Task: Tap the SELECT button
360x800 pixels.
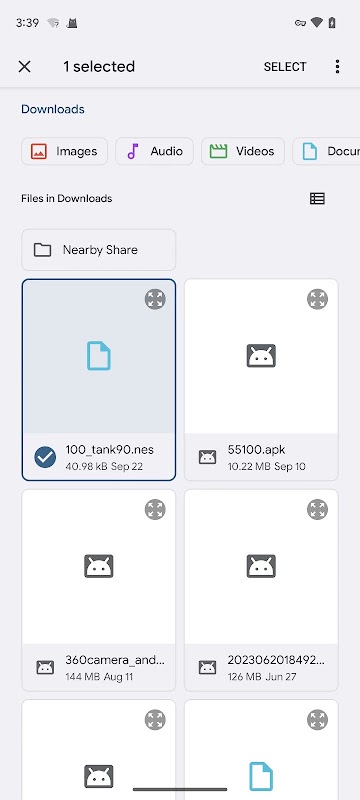Action: (x=285, y=67)
